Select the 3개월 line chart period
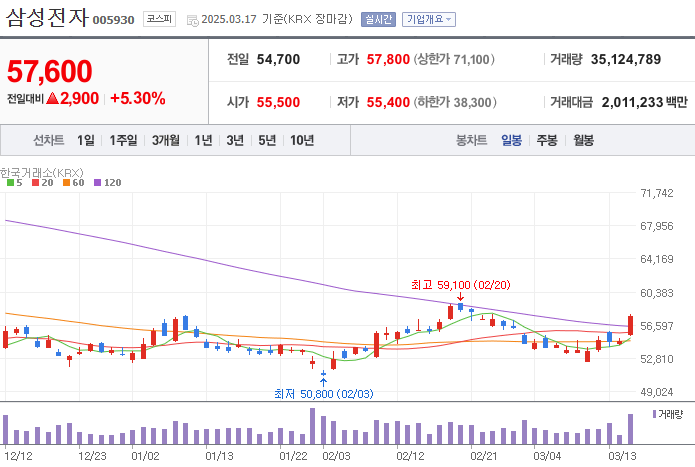695x467 pixels. pos(166,140)
